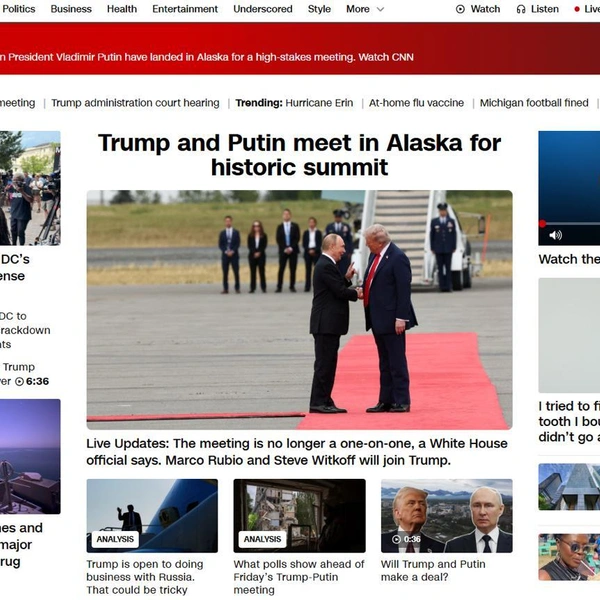Open Trump administration court hearing link
Screen dimensions: 600x600
point(135,103)
